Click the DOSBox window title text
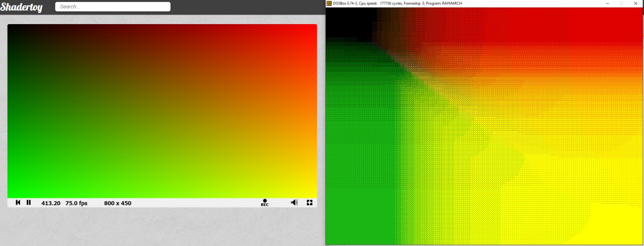The width and height of the screenshot is (644, 246). click(x=397, y=4)
